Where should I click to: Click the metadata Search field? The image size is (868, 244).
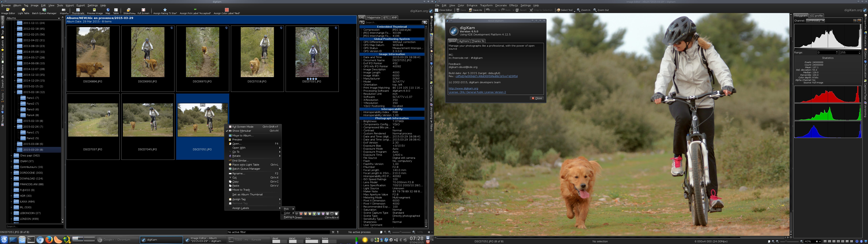[393, 22]
